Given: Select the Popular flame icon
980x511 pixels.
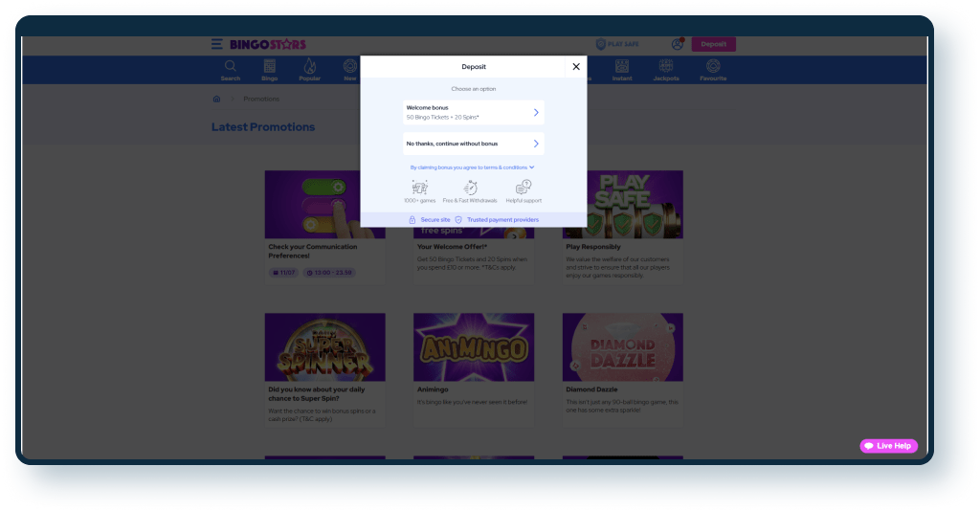Looking at the screenshot, I should [x=309, y=69].
